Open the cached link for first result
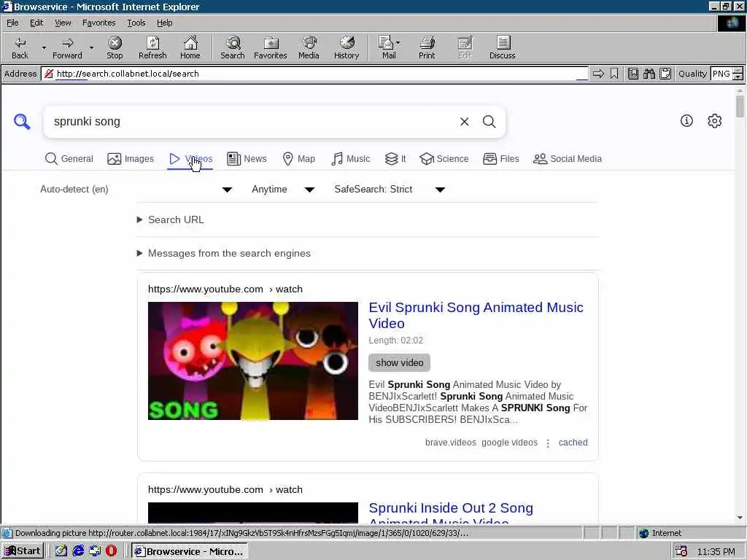Viewport: 747px width, 560px height. [x=573, y=443]
